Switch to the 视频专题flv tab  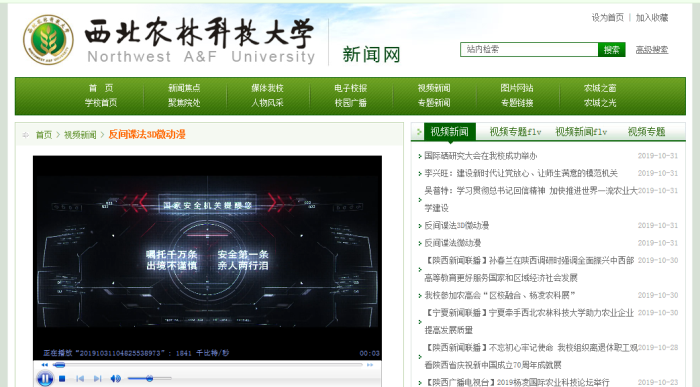pos(515,132)
